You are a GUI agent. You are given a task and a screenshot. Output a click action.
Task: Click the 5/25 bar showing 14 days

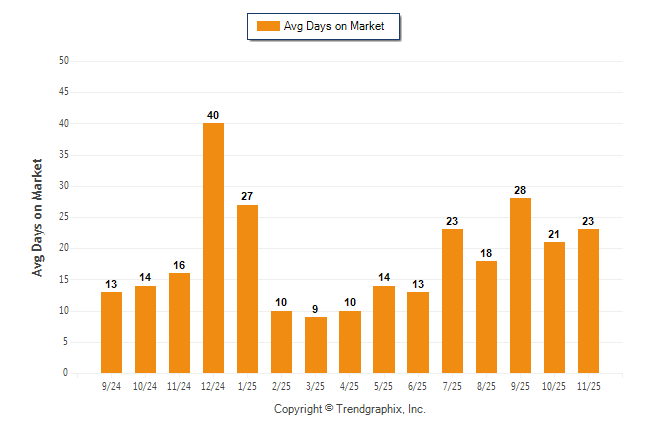384,329
